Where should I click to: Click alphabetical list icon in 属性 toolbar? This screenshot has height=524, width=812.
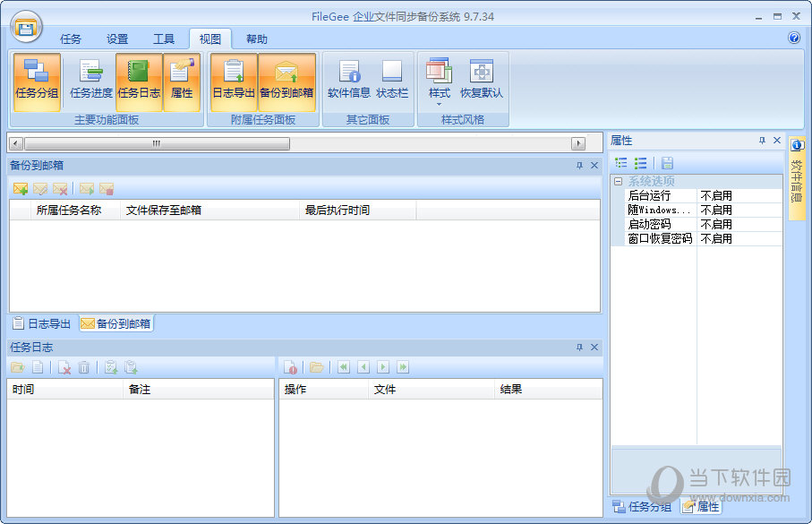click(x=641, y=163)
